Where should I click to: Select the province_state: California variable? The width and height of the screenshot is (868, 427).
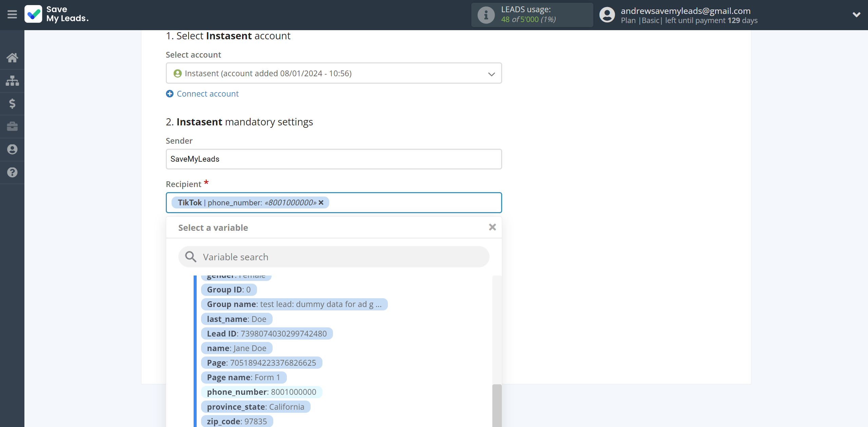pyautogui.click(x=256, y=407)
